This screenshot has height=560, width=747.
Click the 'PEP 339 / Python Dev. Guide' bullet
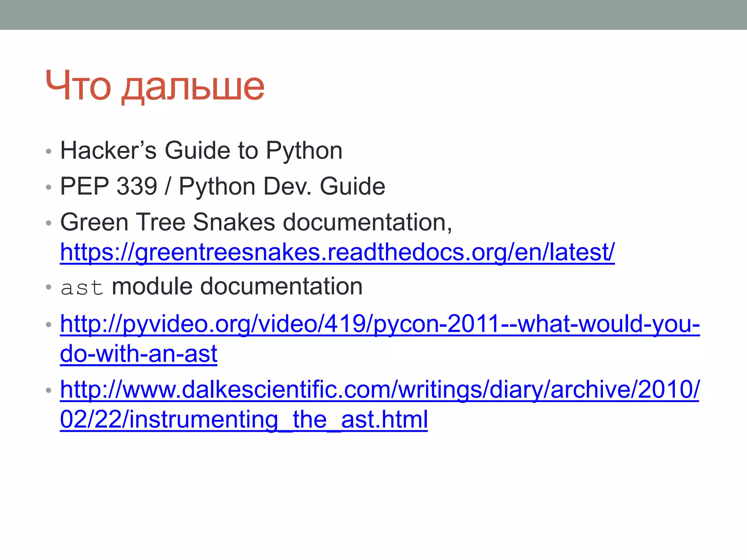click(222, 186)
